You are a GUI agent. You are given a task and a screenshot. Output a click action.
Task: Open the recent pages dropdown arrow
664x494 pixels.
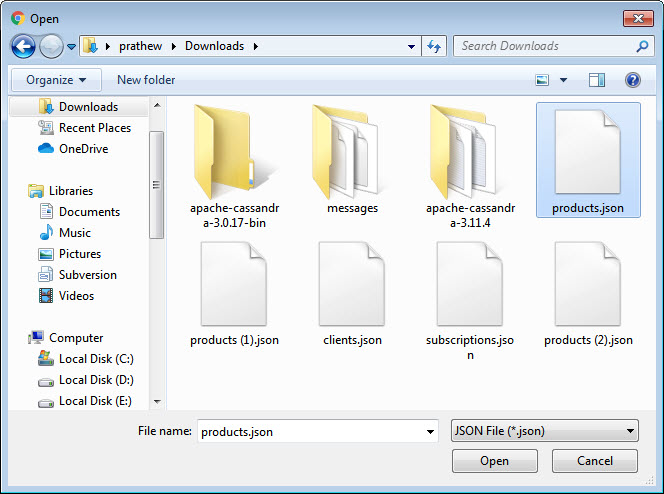coord(72,47)
